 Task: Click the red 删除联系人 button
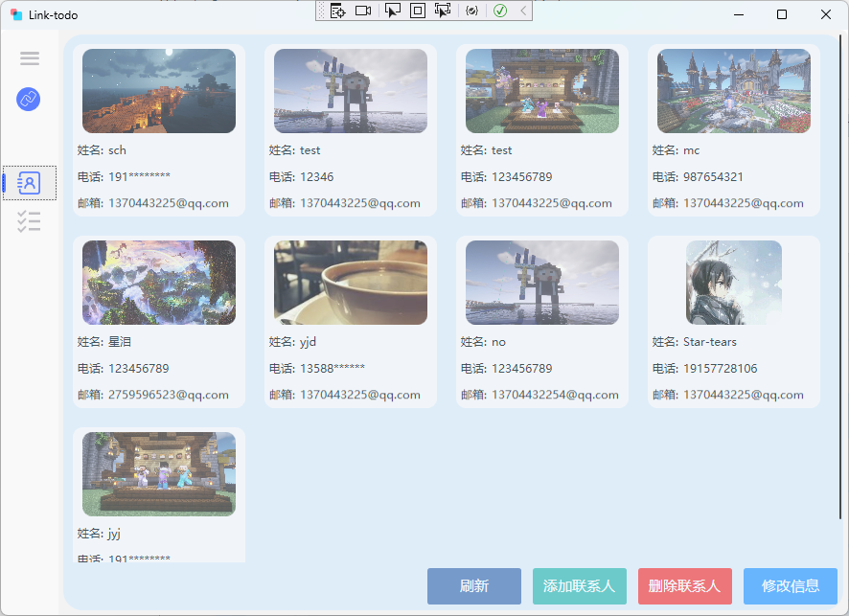click(x=685, y=586)
